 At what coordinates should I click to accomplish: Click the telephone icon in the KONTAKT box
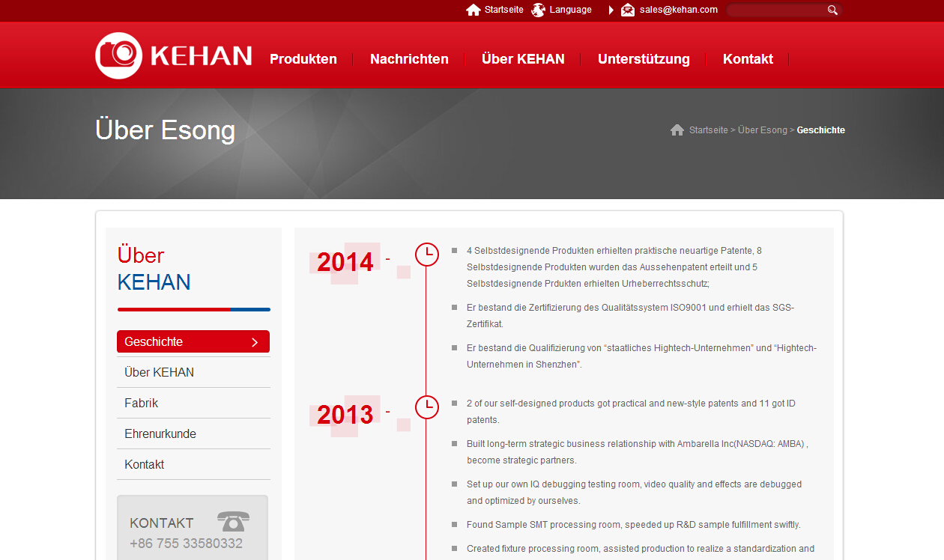coord(234,522)
